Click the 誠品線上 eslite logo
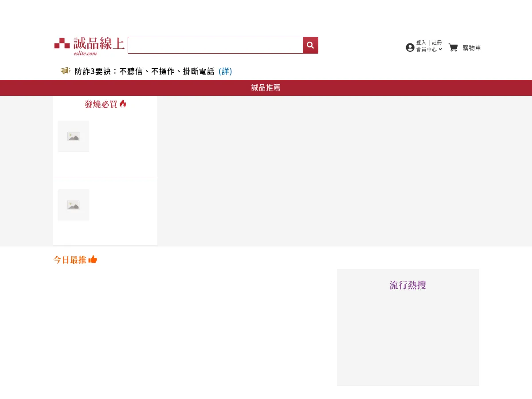The height and width of the screenshot is (399, 532). pyautogui.click(x=89, y=46)
